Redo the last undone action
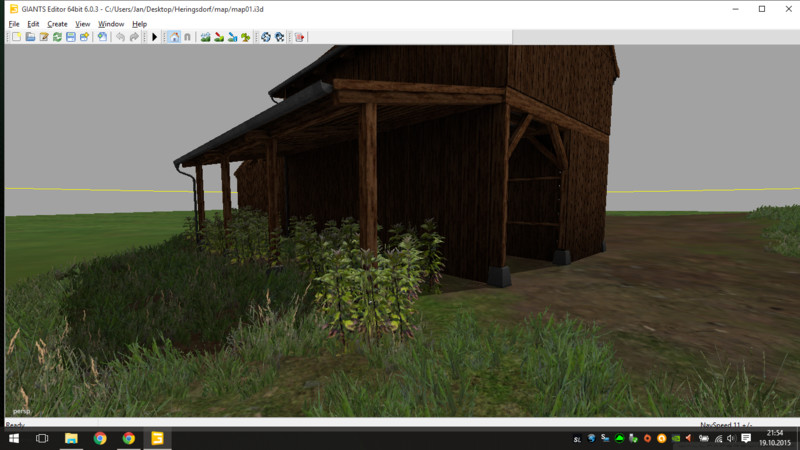The image size is (800, 450). [x=134, y=37]
